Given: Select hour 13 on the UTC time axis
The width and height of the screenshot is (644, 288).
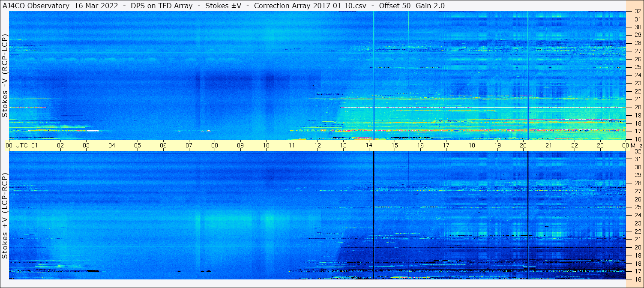Looking at the screenshot, I should tap(343, 145).
